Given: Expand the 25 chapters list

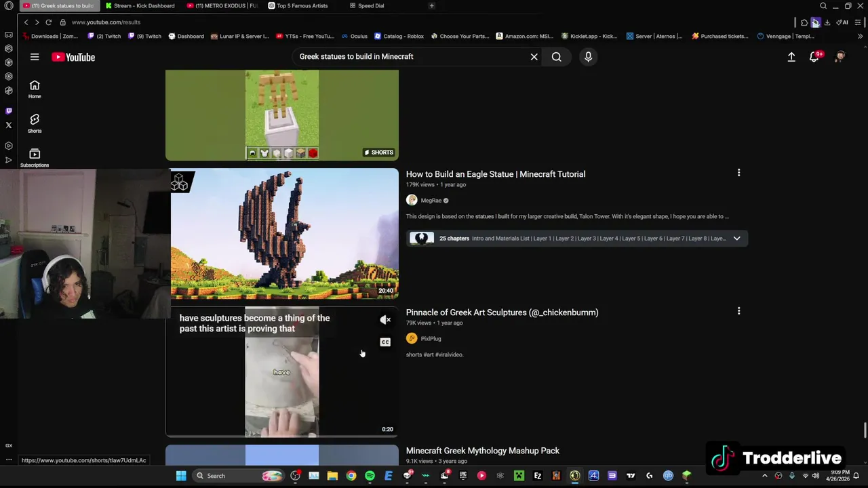Looking at the screenshot, I should coord(736,239).
